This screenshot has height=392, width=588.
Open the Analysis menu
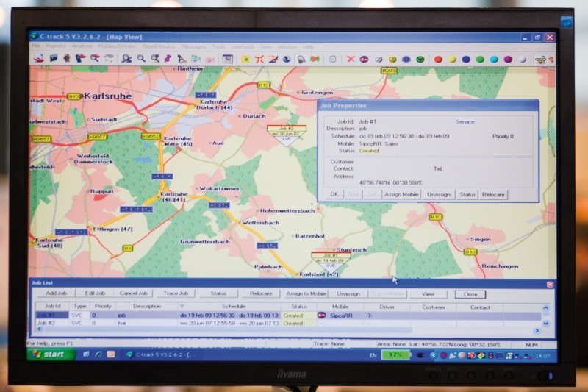coord(82,46)
